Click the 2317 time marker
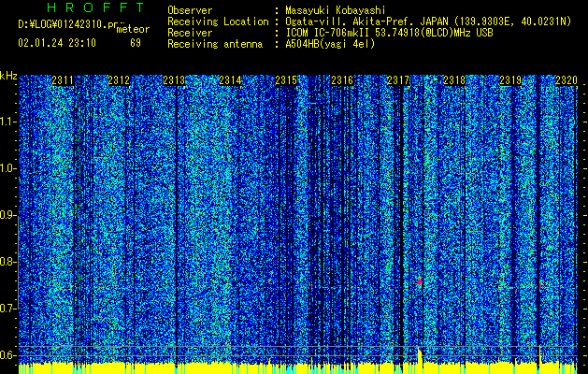 pyautogui.click(x=398, y=80)
